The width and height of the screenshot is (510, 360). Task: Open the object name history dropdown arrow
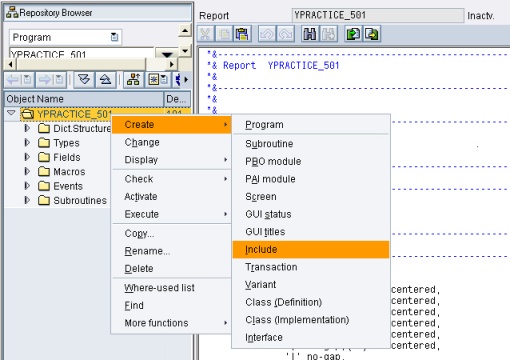pyautogui.click(x=167, y=53)
